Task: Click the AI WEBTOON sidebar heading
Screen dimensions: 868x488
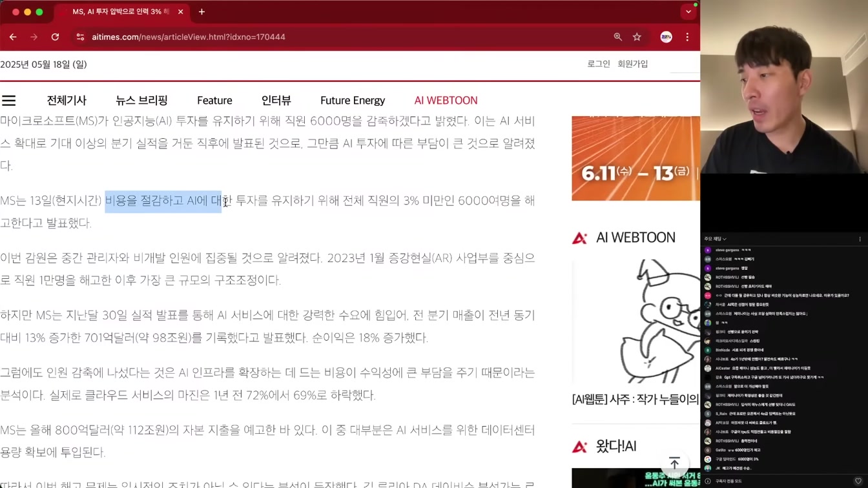Action: (x=635, y=238)
